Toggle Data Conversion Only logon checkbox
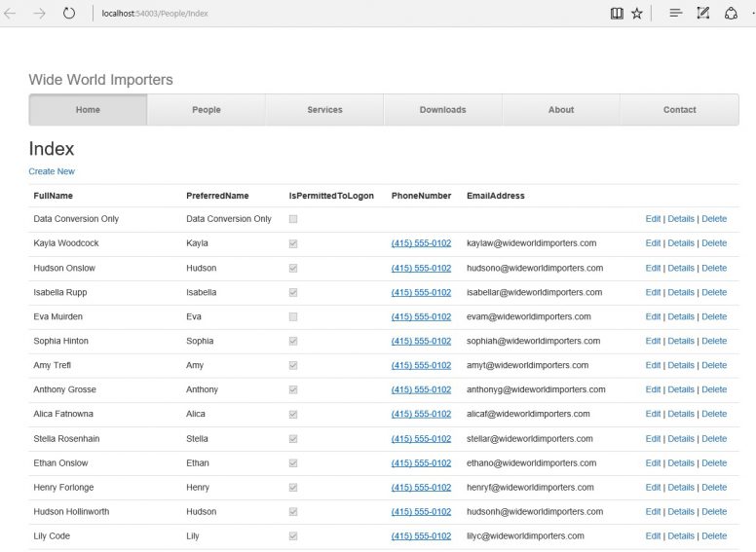 coord(293,219)
